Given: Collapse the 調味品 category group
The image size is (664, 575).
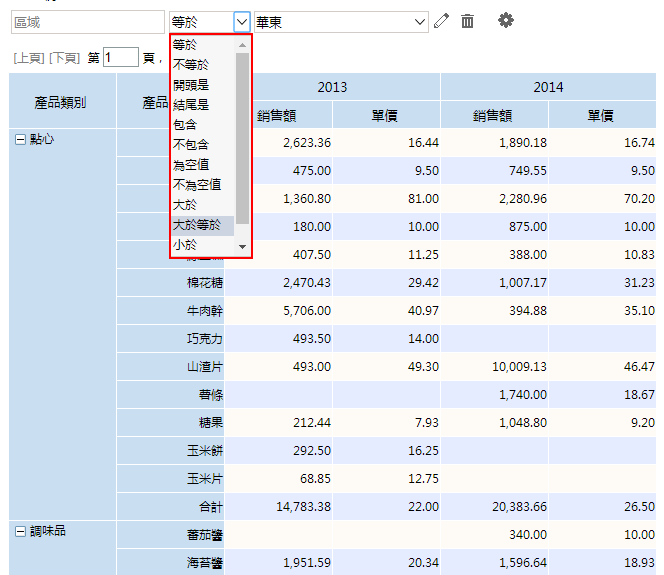Looking at the screenshot, I should coord(19,532).
